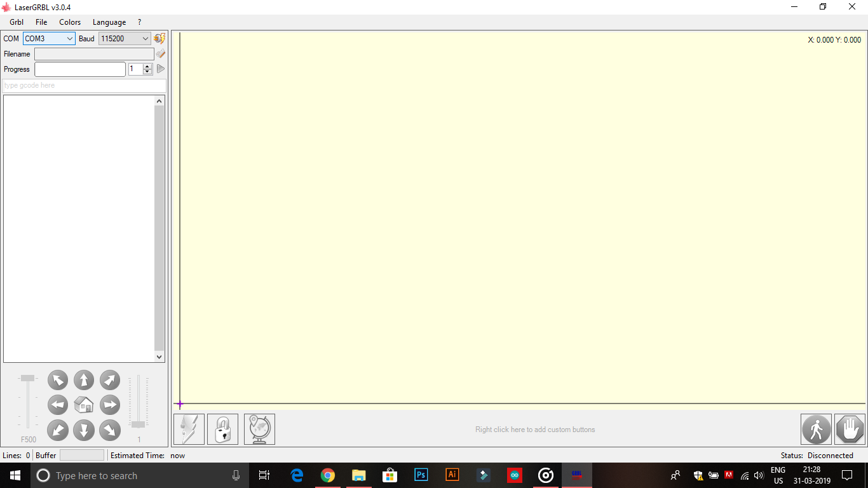The image size is (868, 488).
Task: Click the type gcode here input field
Action: pos(83,85)
